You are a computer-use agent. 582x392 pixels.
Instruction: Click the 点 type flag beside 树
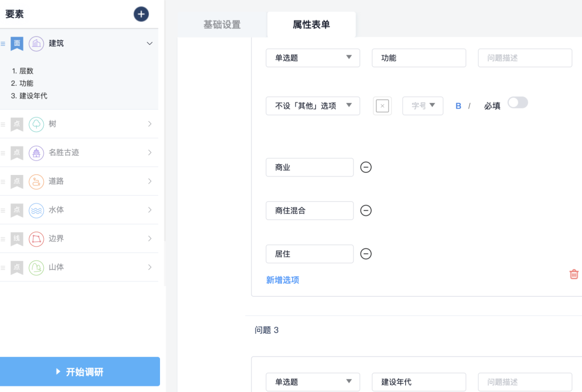click(x=17, y=124)
